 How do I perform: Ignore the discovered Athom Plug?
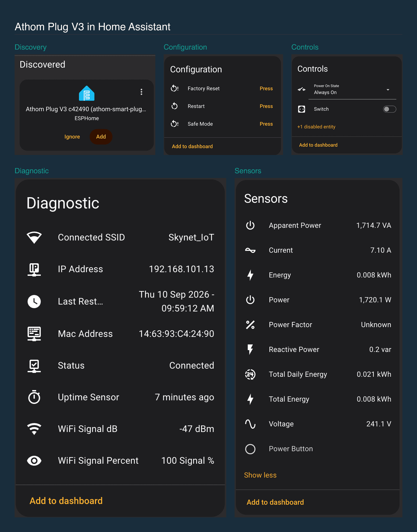pos(72,137)
